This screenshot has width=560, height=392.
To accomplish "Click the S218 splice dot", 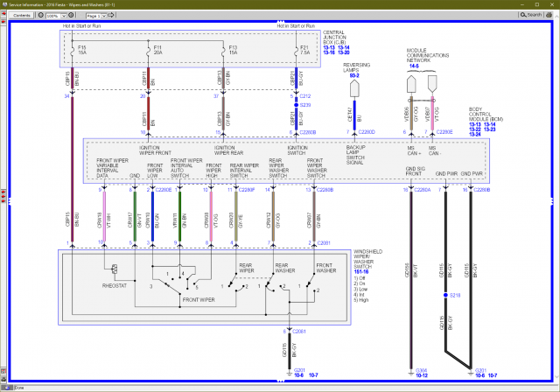I will (445, 295).
